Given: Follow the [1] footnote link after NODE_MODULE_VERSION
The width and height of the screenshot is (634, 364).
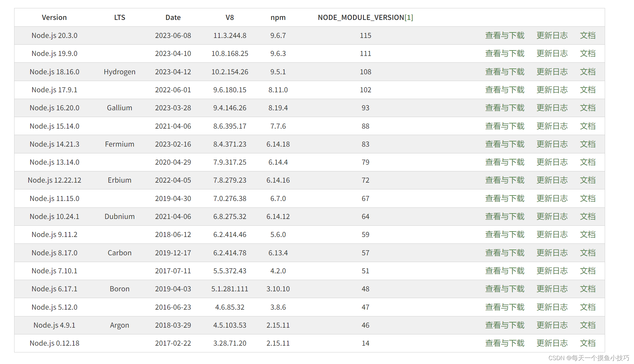Looking at the screenshot, I should click(409, 17).
